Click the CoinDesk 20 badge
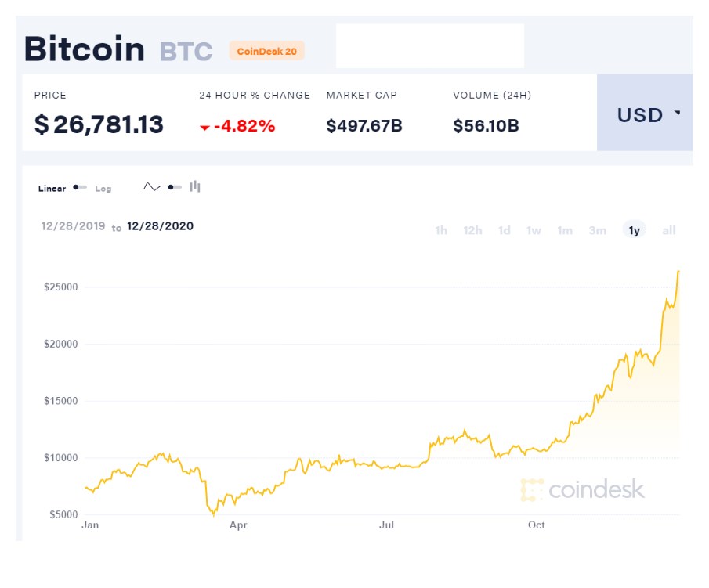709x588 pixels. pyautogui.click(x=266, y=50)
